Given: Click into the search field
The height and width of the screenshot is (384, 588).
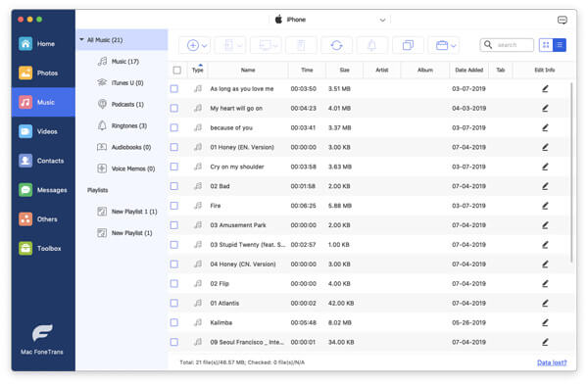Looking at the screenshot, I should tap(512, 45).
